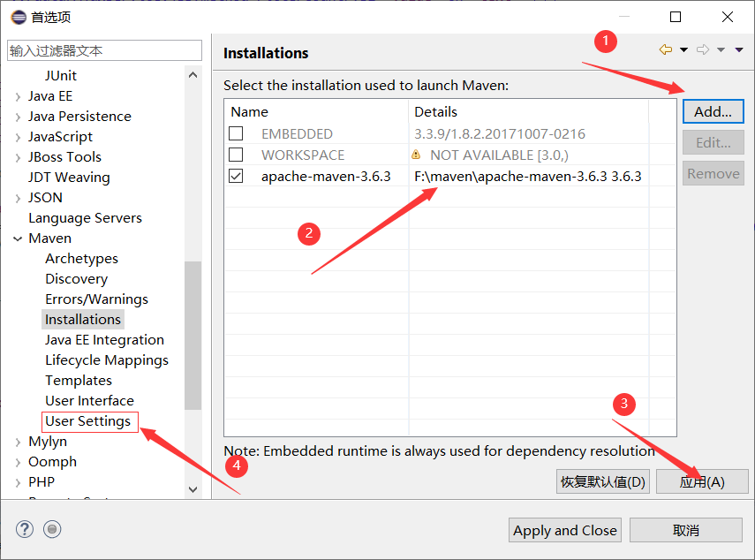
Task: Focus the filter text input field
Action: pyautogui.click(x=104, y=50)
